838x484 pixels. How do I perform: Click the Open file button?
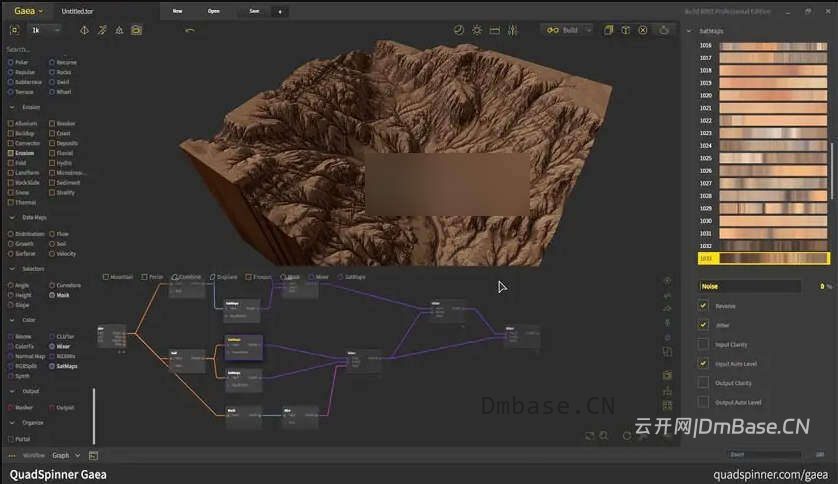pos(214,11)
